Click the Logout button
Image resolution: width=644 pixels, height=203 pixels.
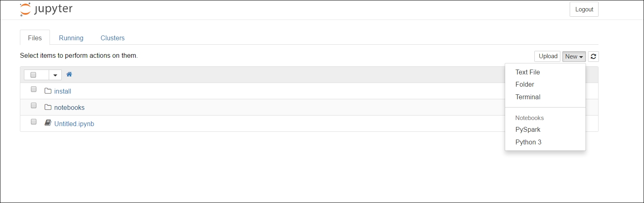pos(584,9)
